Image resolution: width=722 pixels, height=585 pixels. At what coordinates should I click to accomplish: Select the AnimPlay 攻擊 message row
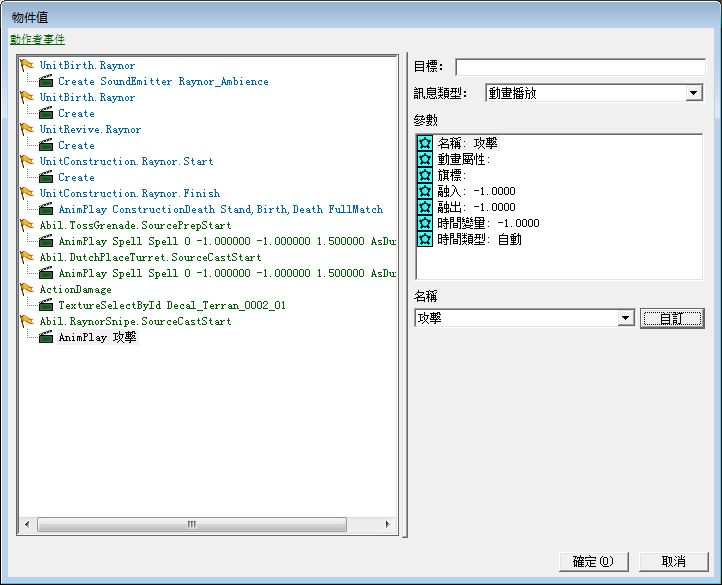point(98,337)
